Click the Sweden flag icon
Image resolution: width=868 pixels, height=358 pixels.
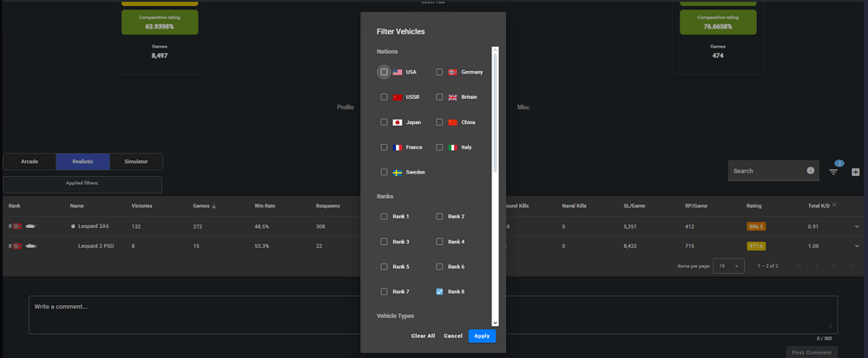click(398, 172)
